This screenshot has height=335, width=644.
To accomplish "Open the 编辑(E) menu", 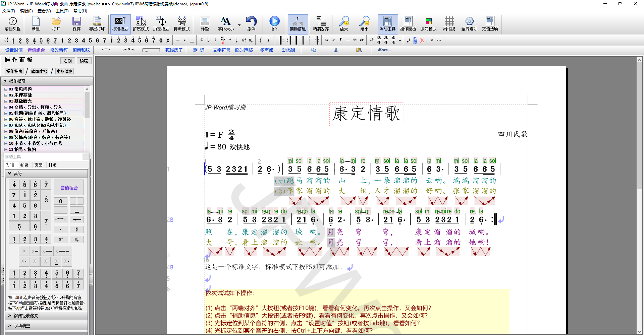I will 26,11.
